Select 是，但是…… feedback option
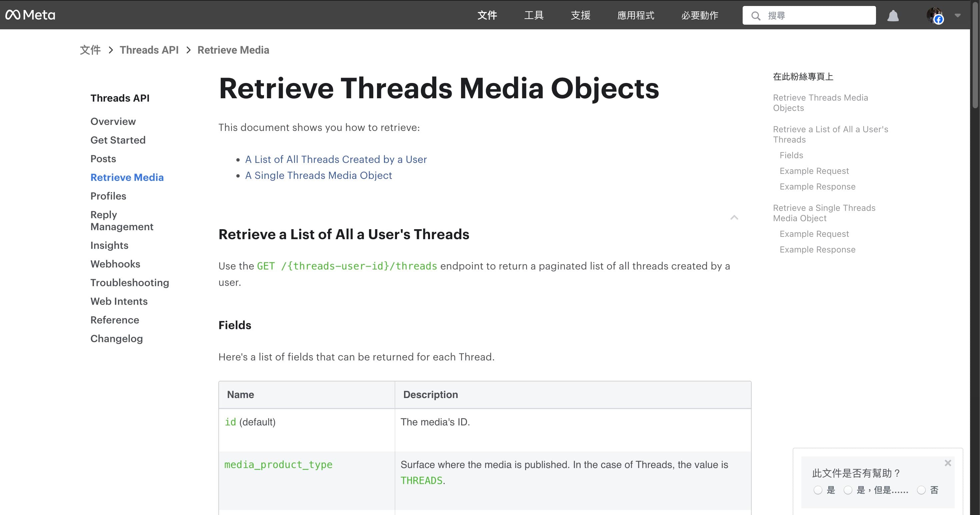980x515 pixels. (x=848, y=490)
